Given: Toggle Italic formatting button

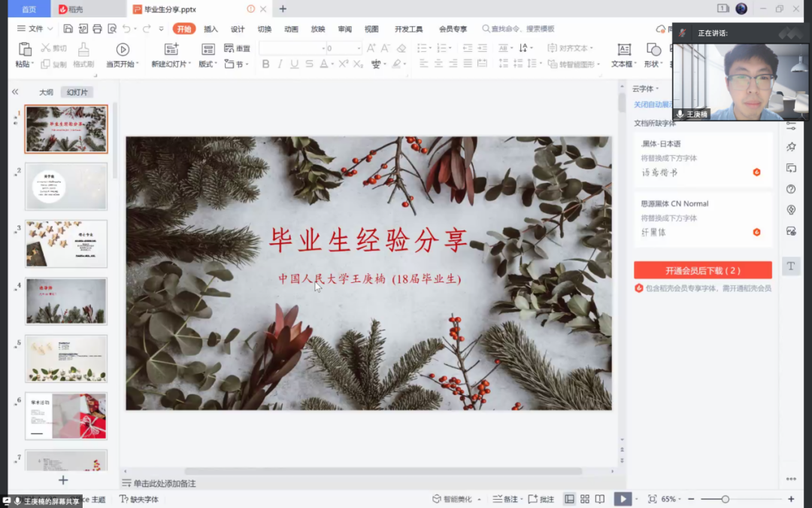Looking at the screenshot, I should (280, 65).
